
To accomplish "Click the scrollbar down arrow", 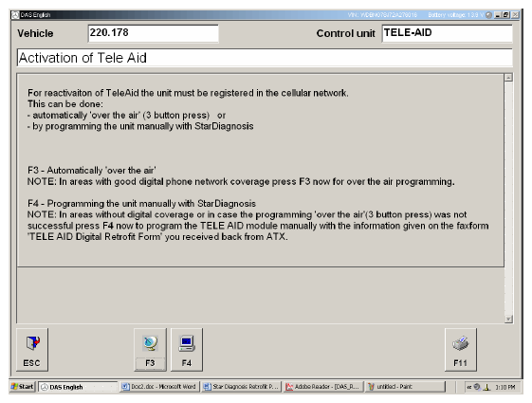I will coord(508,319).
